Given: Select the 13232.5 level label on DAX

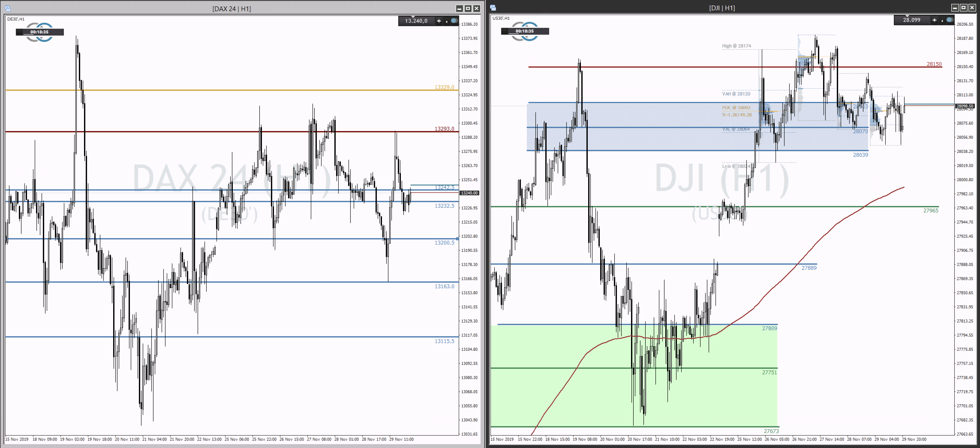Looking at the screenshot, I should click(444, 206).
